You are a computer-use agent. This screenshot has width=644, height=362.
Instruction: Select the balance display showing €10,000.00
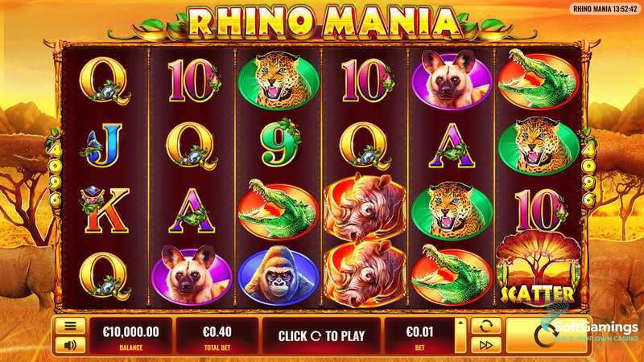pyautogui.click(x=130, y=335)
